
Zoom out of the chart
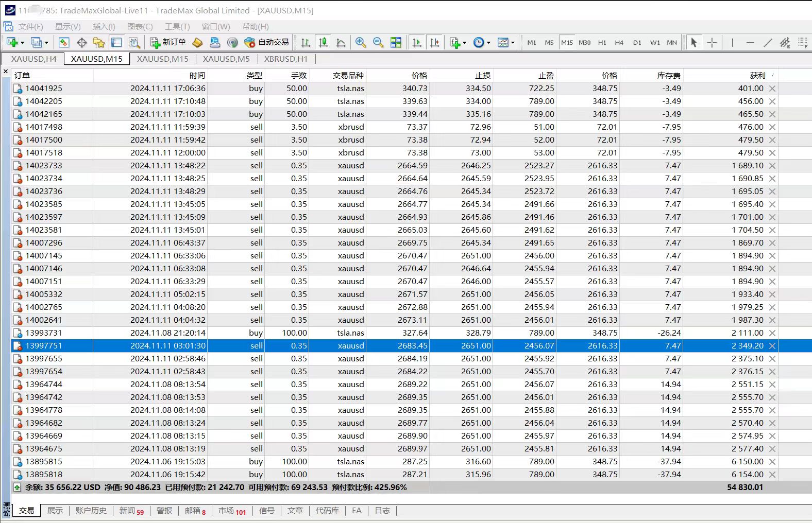(378, 43)
